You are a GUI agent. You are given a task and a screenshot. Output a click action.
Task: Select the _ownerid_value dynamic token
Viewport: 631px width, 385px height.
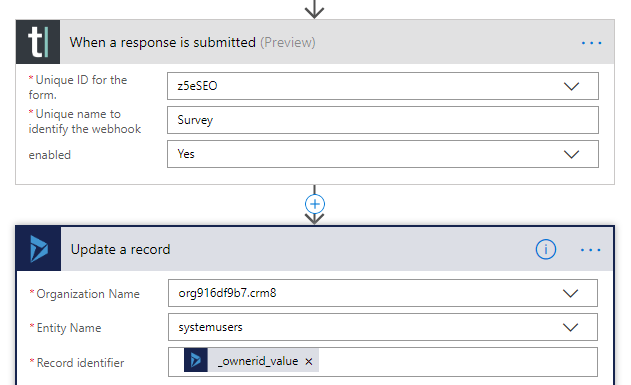[x=259, y=361]
